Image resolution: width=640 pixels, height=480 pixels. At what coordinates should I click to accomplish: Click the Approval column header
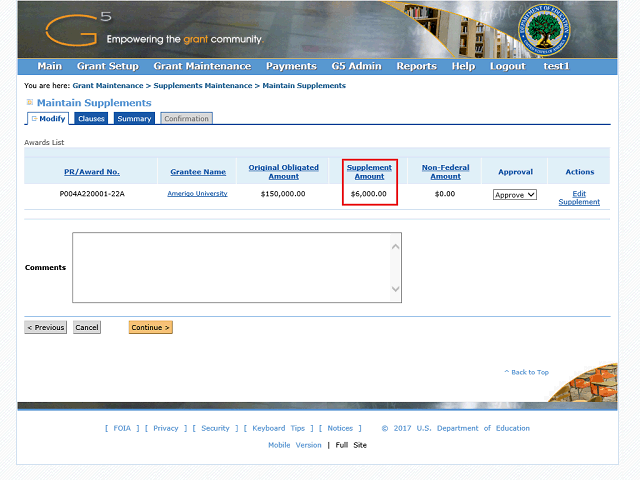(516, 172)
